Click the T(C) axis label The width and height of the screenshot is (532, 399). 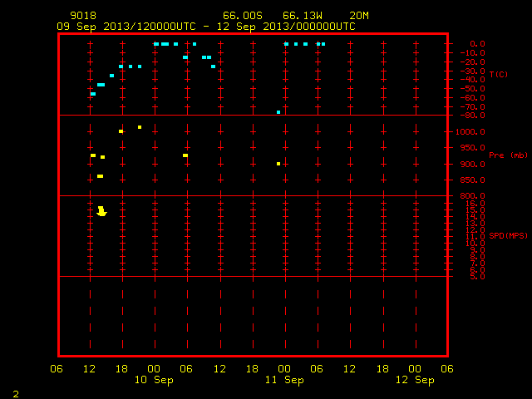click(499, 74)
